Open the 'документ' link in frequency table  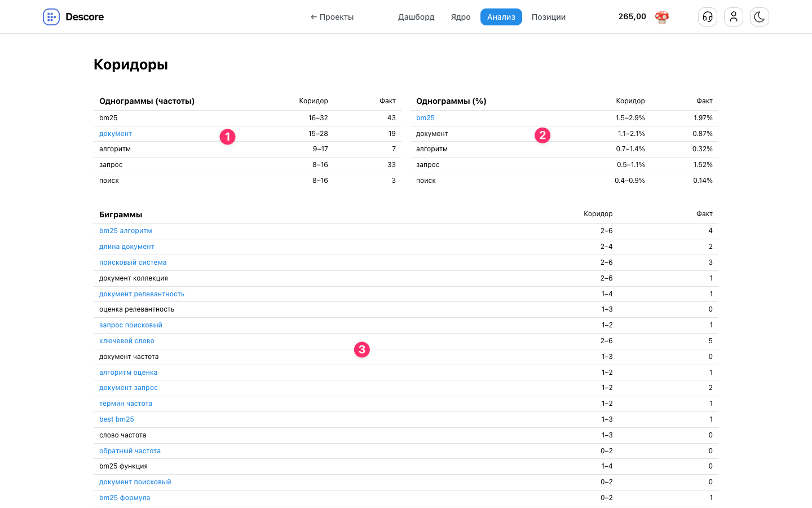(x=116, y=134)
